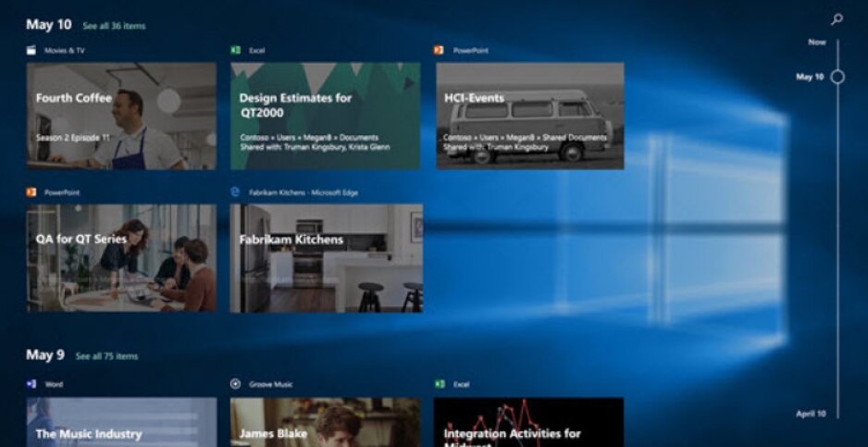Open Design Estimates for QT2000 card
Viewport: 868px width, 447px height.
(326, 116)
